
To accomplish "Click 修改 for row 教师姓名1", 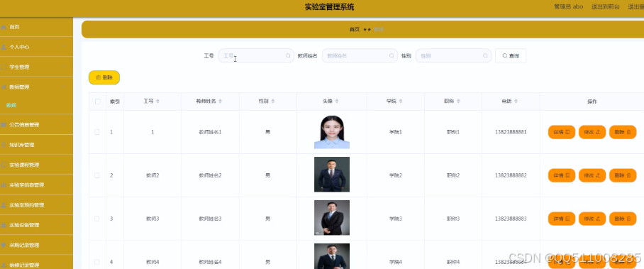I will click(x=592, y=132).
